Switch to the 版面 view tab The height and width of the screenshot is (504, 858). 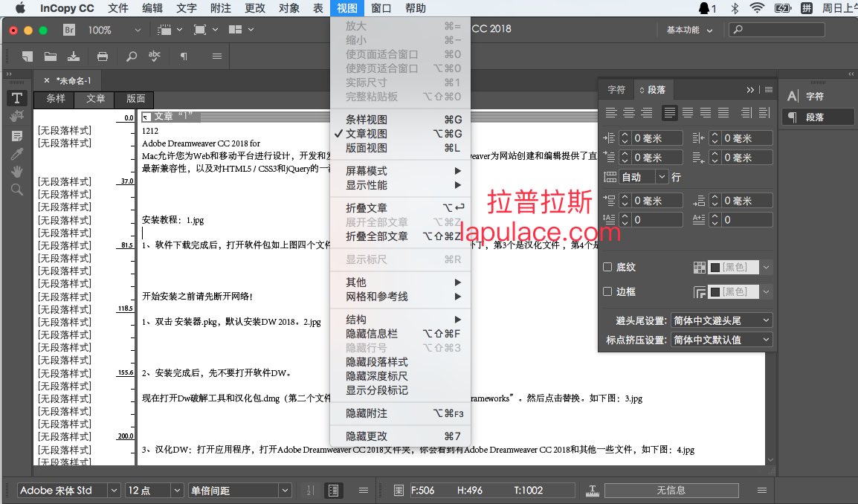[x=136, y=99]
